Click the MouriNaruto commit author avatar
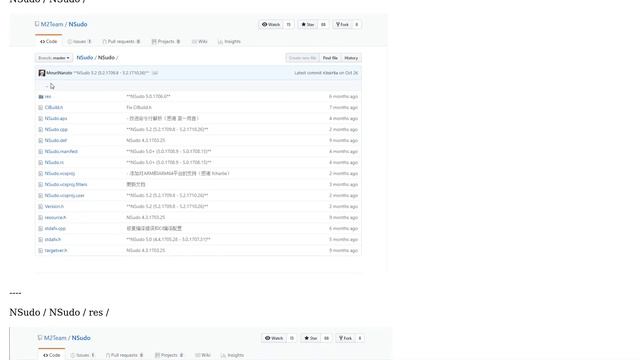The image size is (640, 360). point(42,73)
